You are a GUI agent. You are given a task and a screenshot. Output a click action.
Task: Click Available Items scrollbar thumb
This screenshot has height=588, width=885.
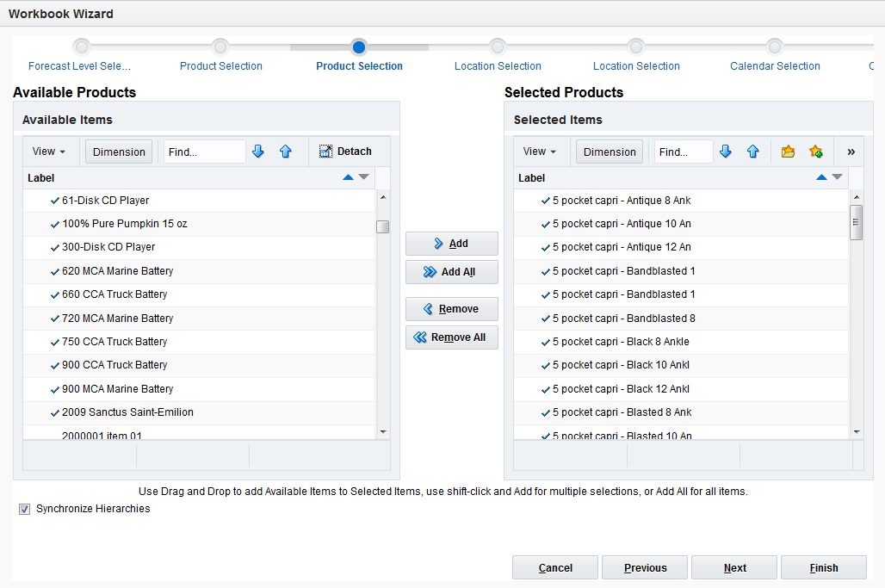pos(383,226)
